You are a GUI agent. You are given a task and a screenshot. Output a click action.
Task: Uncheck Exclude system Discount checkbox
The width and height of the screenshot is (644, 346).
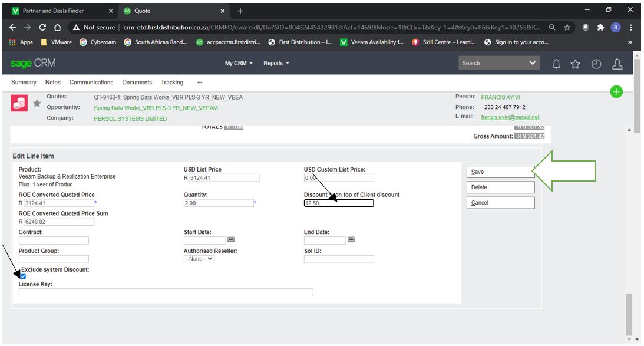click(23, 276)
